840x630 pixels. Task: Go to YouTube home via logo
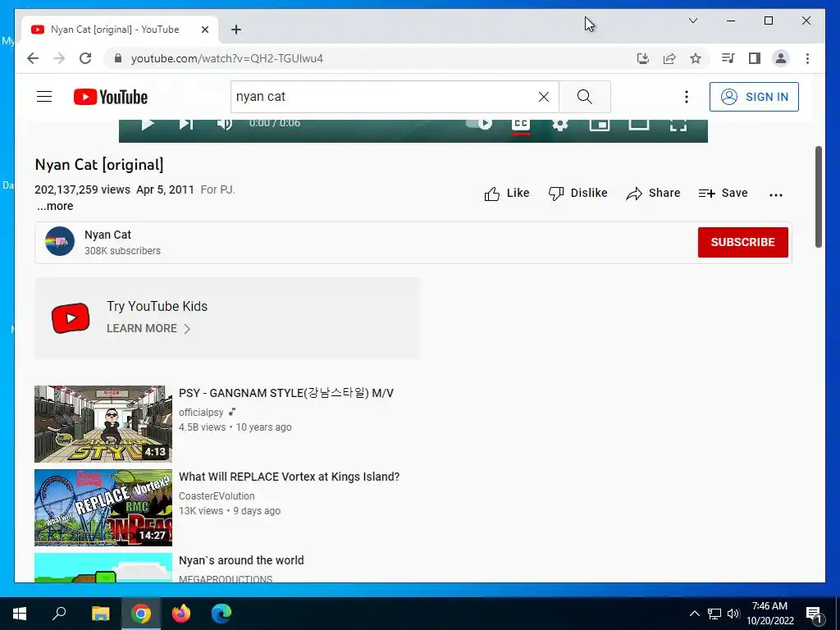(111, 97)
